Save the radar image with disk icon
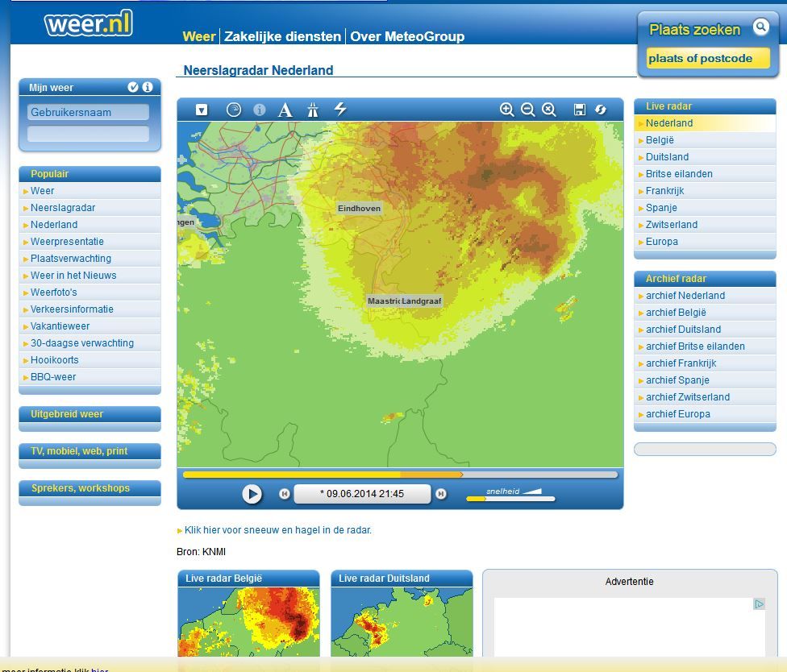This screenshot has height=672, width=787. pos(579,110)
